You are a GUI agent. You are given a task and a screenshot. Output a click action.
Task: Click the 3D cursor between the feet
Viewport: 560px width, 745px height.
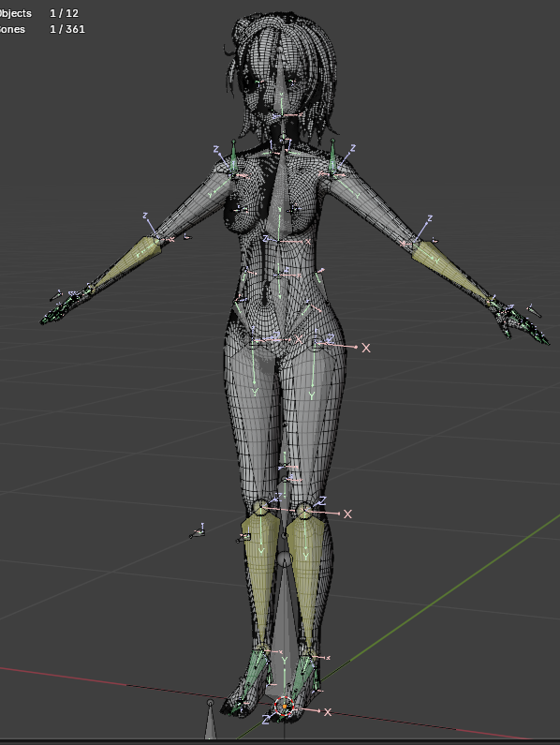tap(284, 707)
